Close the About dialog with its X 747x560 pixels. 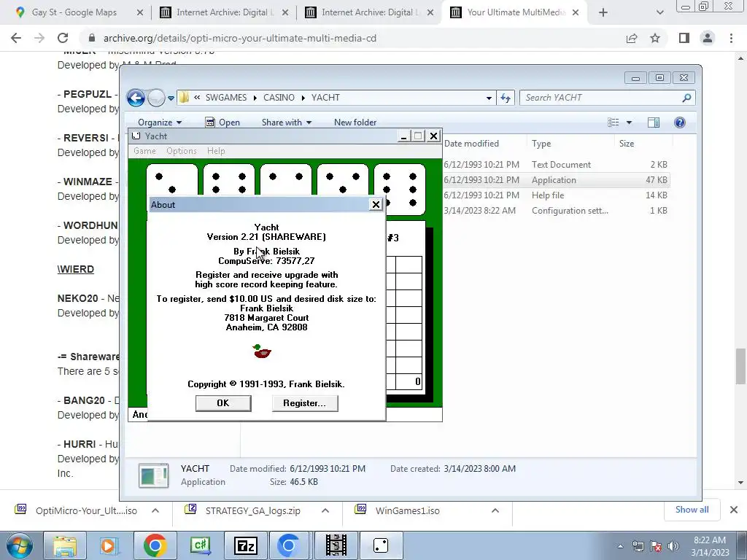376,204
